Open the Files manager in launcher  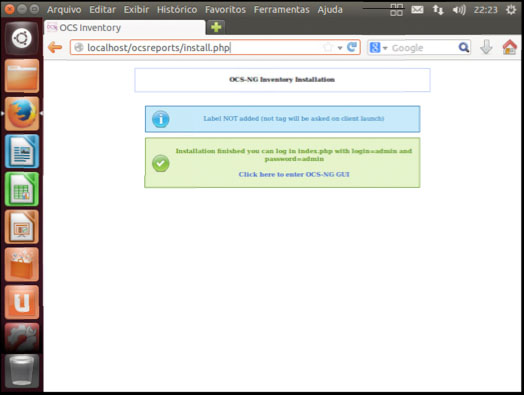[22, 76]
